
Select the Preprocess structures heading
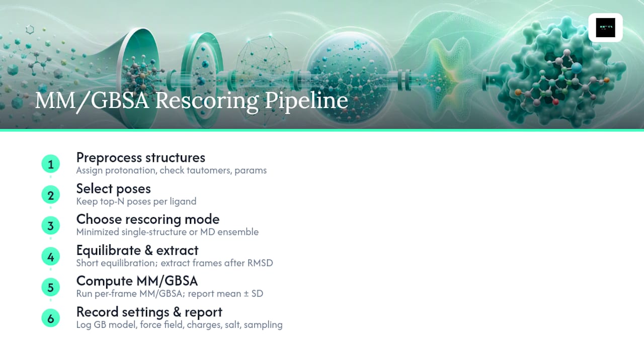point(140,158)
